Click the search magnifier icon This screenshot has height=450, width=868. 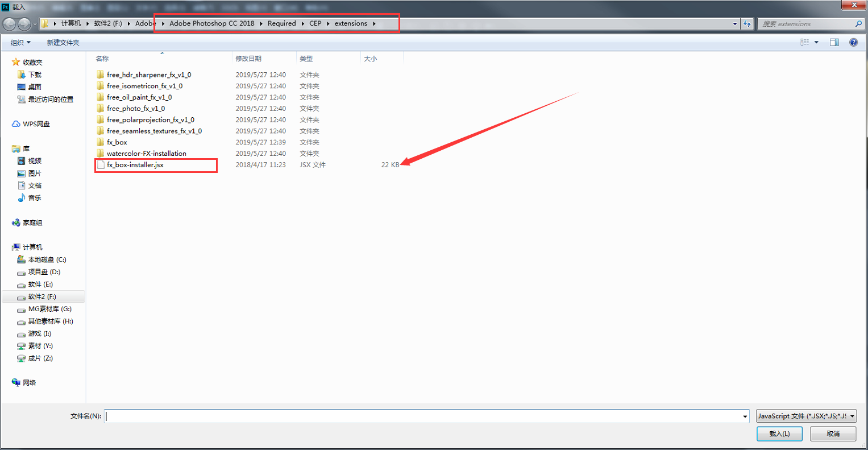point(858,24)
